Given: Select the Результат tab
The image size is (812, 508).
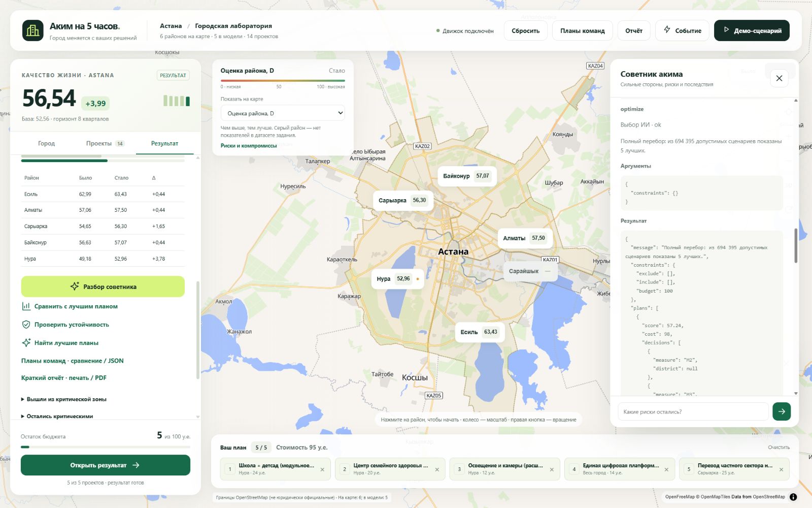Looking at the screenshot, I should click(164, 143).
